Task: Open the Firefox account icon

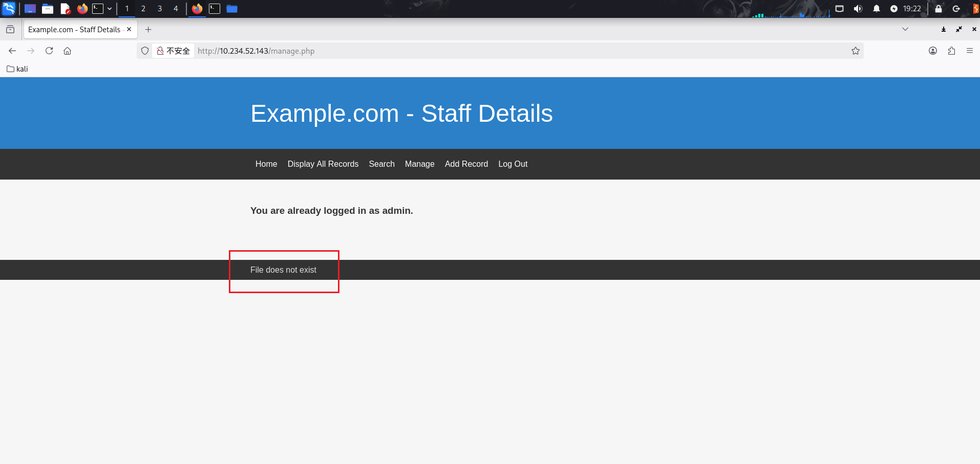Action: 933,51
